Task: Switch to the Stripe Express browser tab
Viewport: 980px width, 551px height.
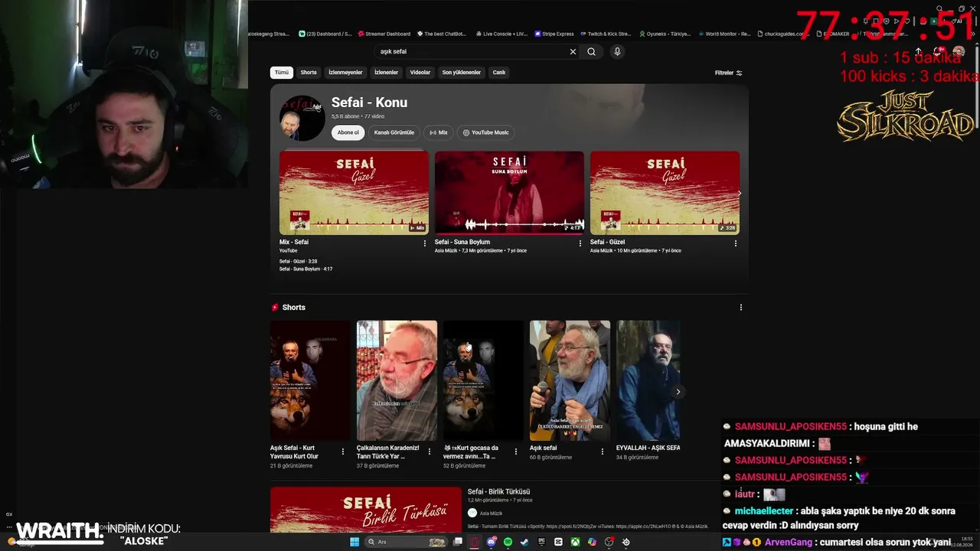Action: tap(554, 34)
